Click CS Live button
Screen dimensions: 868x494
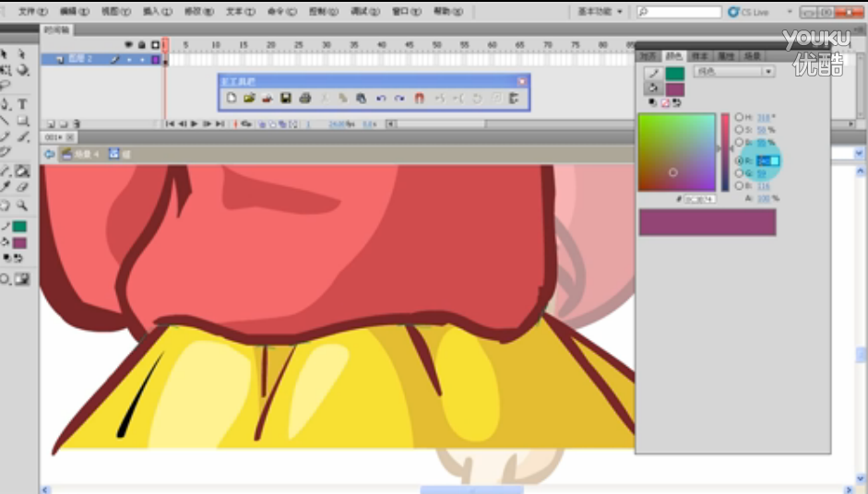(748, 12)
